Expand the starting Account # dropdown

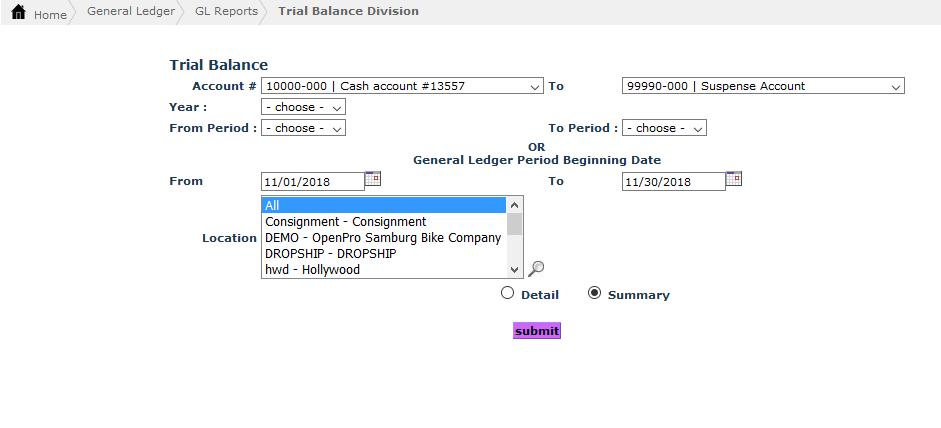402,86
